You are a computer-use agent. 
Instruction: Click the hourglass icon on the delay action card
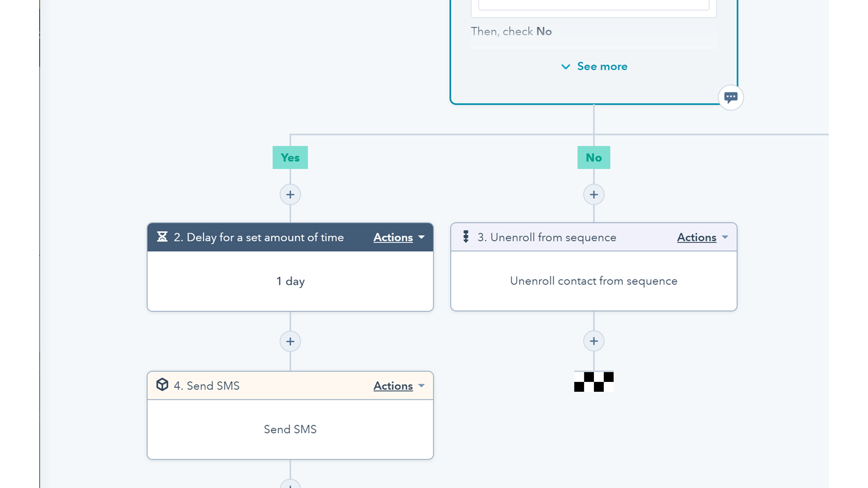pyautogui.click(x=162, y=237)
